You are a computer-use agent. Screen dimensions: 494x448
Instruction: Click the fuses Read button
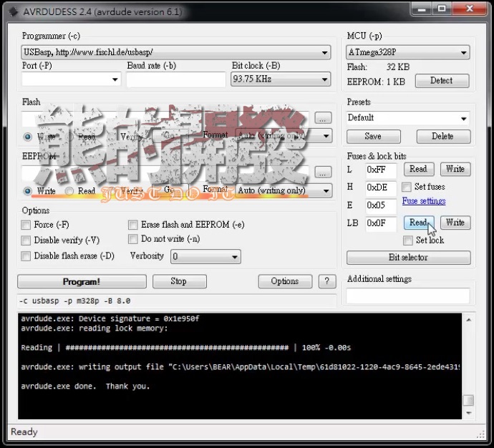(x=419, y=170)
